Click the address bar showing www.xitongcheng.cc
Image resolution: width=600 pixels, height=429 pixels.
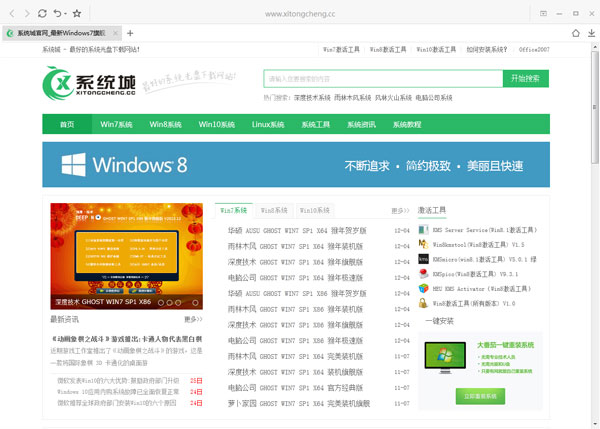300,14
